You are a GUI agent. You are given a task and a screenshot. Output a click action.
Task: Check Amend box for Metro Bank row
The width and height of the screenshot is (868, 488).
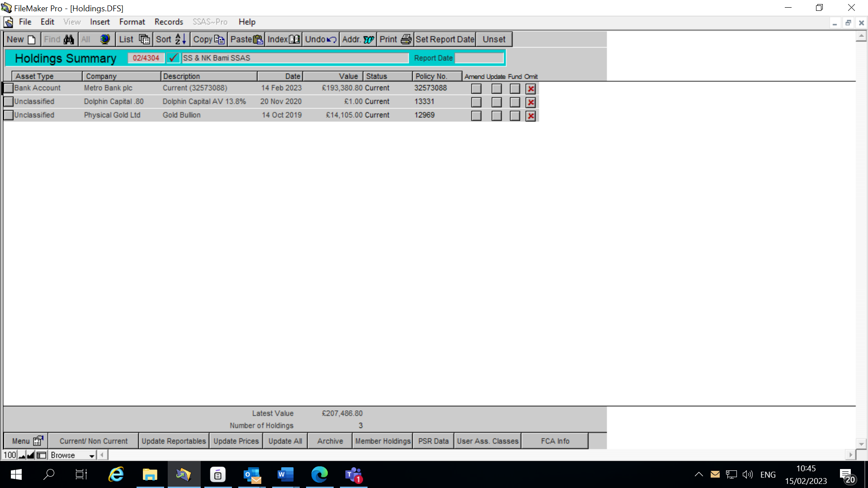coord(476,89)
